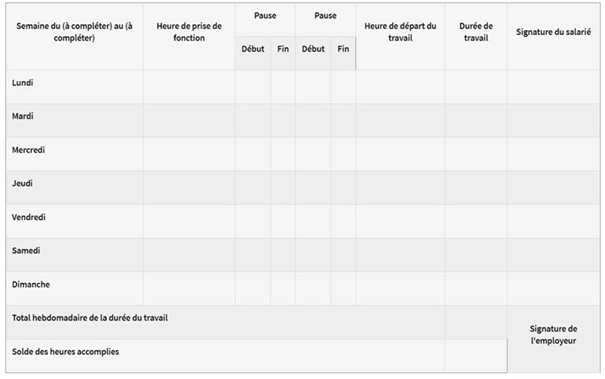Select the Vendredi row label
Screen dimensions: 605x379
coord(74,221)
